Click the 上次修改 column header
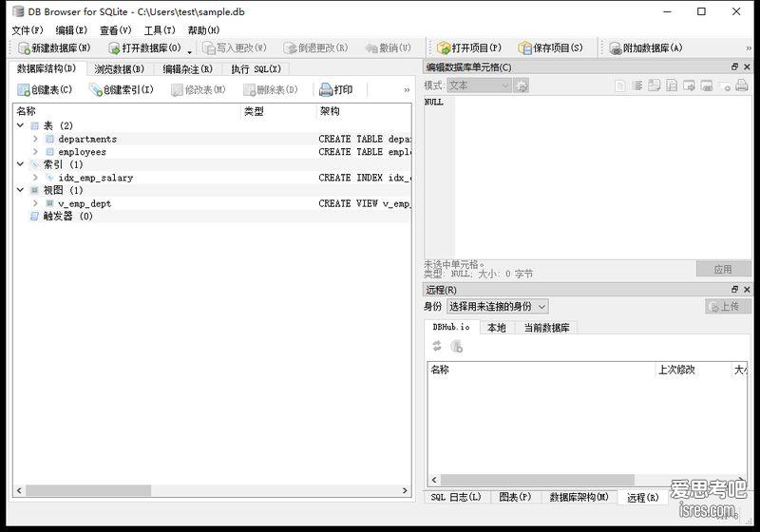The image size is (760, 532). [x=693, y=370]
